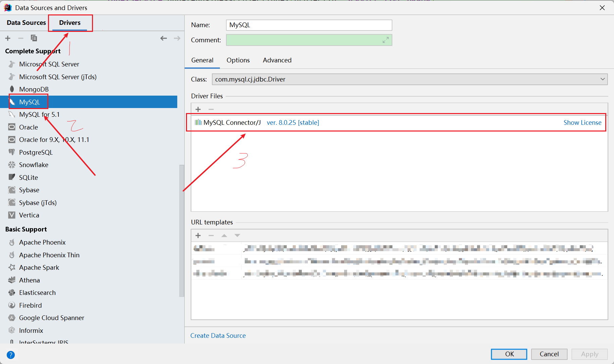Click the Snowflake driver icon
The image size is (614, 364).
12,165
